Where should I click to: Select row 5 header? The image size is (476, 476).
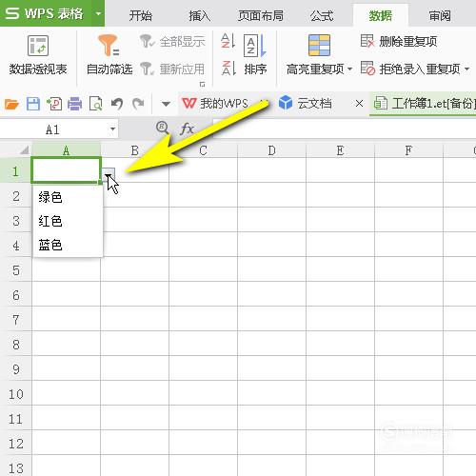15,270
